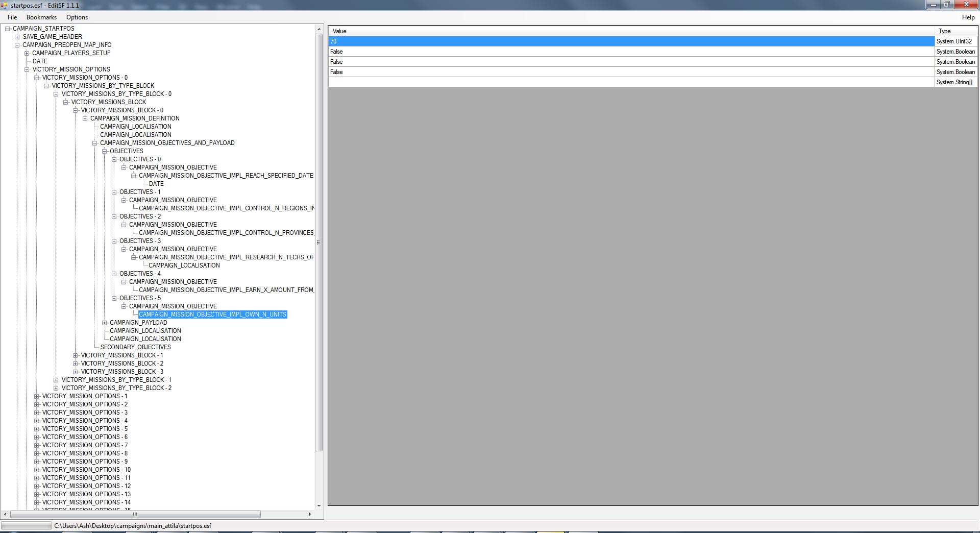The height and width of the screenshot is (533, 980).
Task: Expand VICTORY_MISSIONS_BY_TYPE_BLOCK - 2 node
Action: (x=56, y=388)
